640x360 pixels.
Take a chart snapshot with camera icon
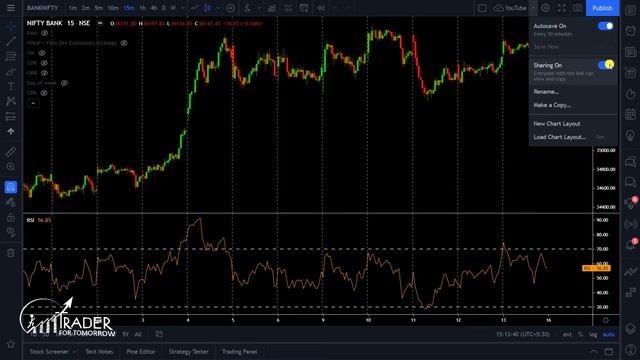coord(577,8)
